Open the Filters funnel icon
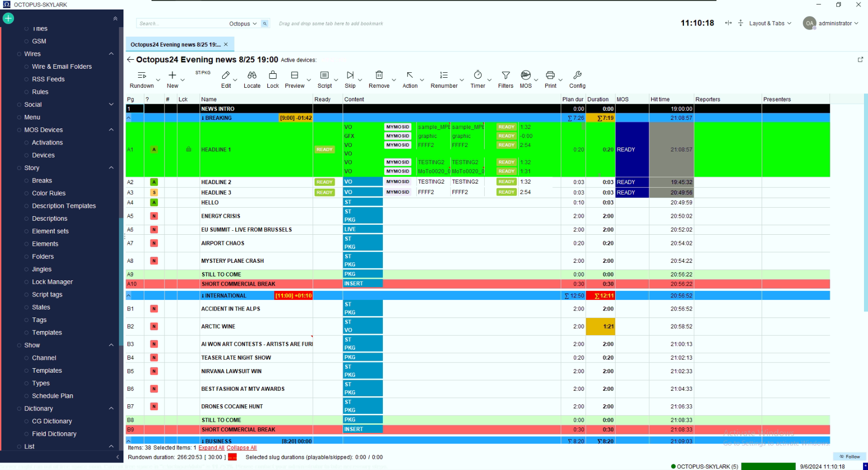 tap(506, 75)
